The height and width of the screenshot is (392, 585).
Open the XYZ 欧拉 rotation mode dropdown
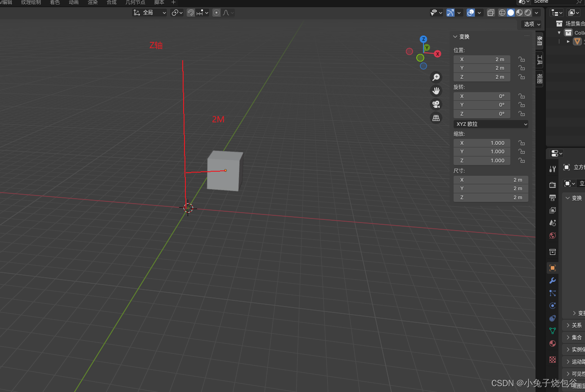click(x=491, y=124)
